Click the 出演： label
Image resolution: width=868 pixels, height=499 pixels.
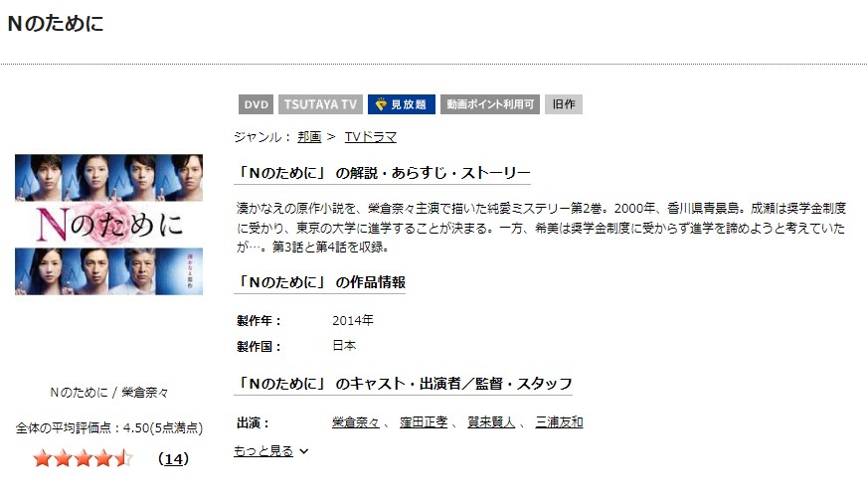coord(254,423)
